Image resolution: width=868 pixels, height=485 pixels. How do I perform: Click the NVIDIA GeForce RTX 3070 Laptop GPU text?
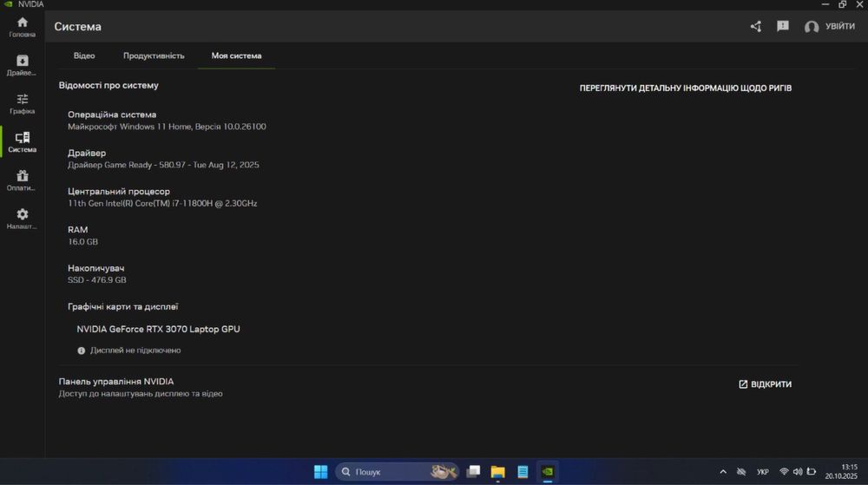pos(158,329)
